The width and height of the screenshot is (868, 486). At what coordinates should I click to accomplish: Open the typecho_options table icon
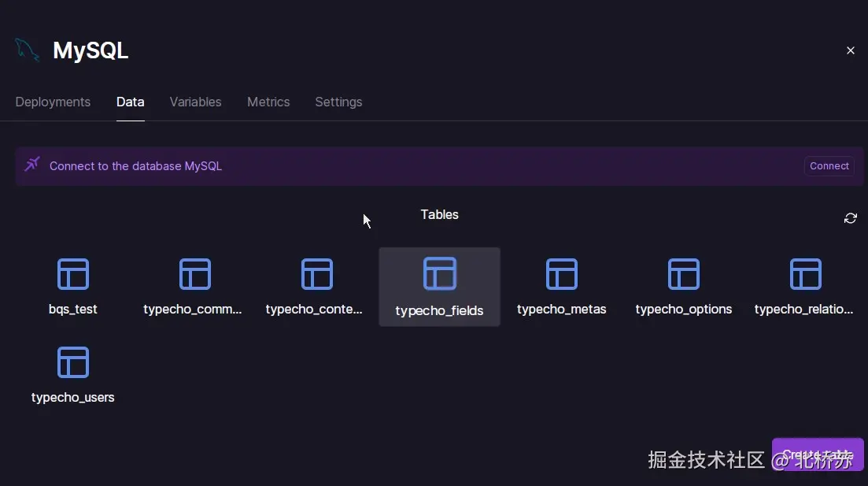click(684, 274)
